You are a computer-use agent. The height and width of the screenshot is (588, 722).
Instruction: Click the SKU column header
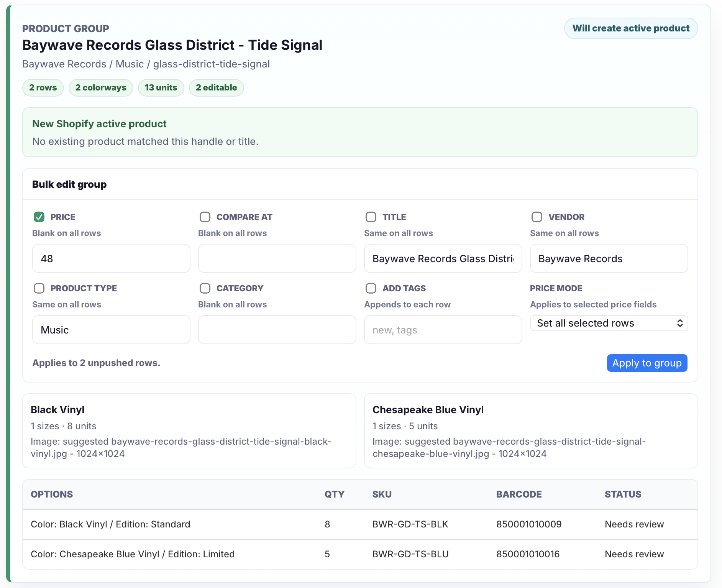pyautogui.click(x=382, y=494)
